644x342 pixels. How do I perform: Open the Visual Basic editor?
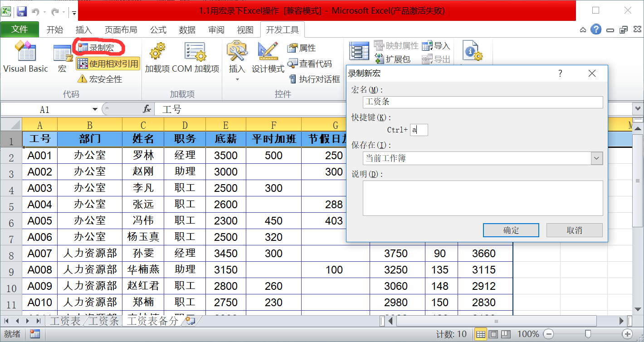25,57
